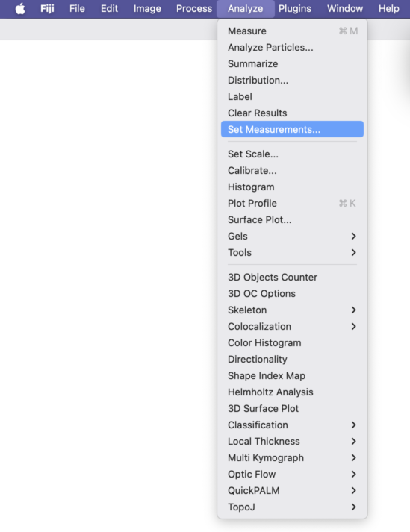Open the Process menu
Image resolution: width=410 pixels, height=532 pixels.
(x=194, y=9)
